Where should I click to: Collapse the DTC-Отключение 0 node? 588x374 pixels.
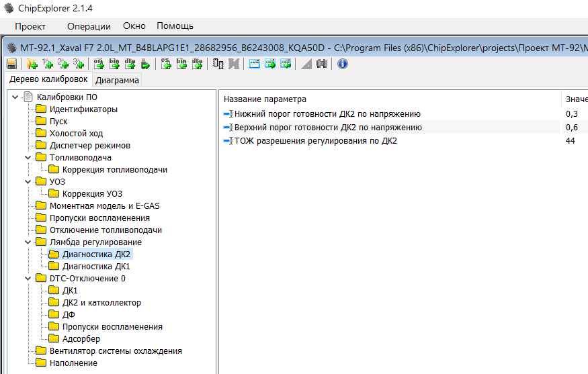coord(28,279)
